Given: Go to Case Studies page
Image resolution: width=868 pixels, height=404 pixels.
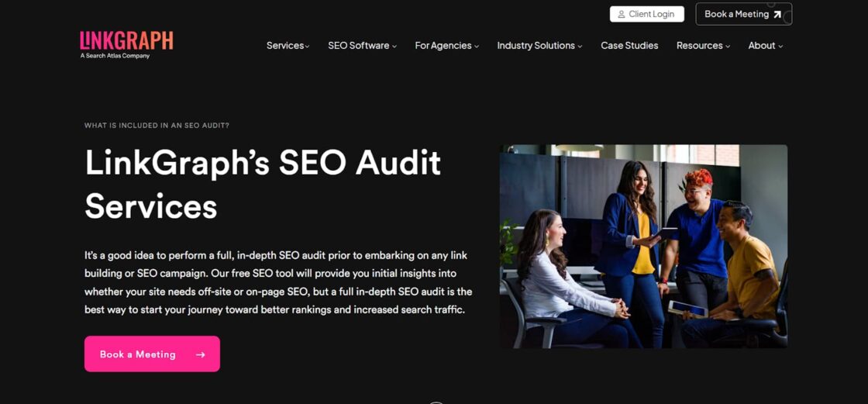Looking at the screenshot, I should tap(629, 46).
